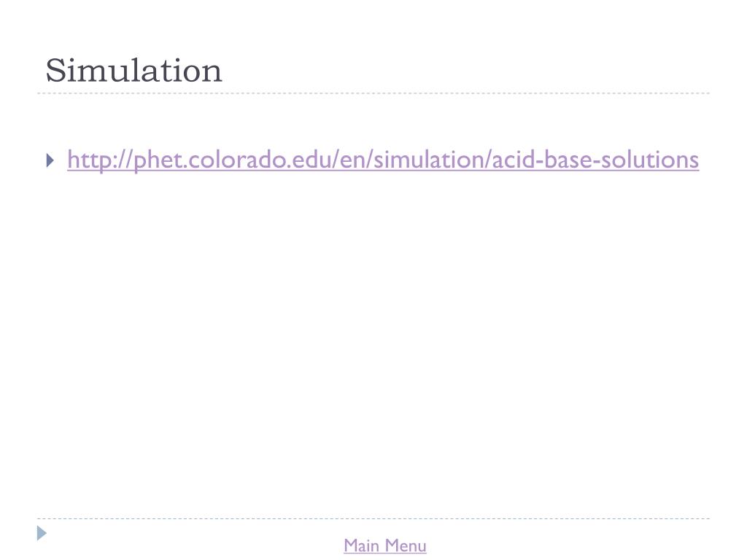Open the Main Menu link
The height and width of the screenshot is (560, 747).
pyautogui.click(x=385, y=545)
